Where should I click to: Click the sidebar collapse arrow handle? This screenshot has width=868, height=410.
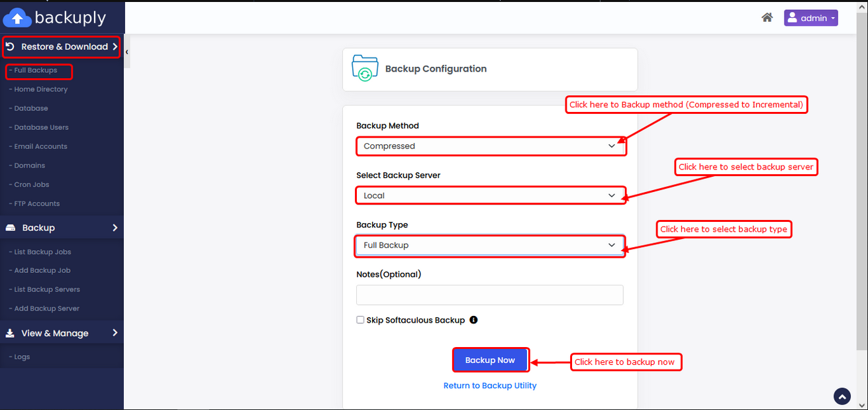point(126,52)
